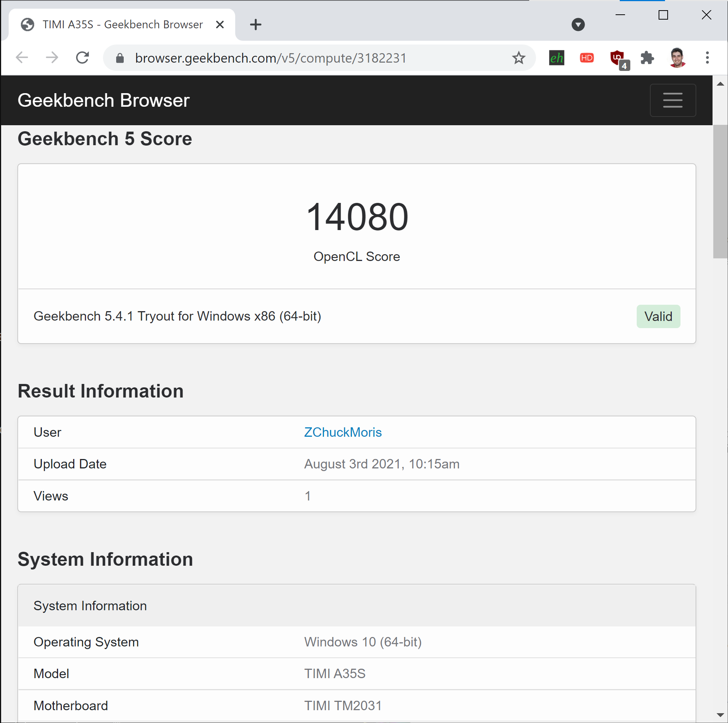
Task: Close the Chrome window
Action: pos(706,15)
